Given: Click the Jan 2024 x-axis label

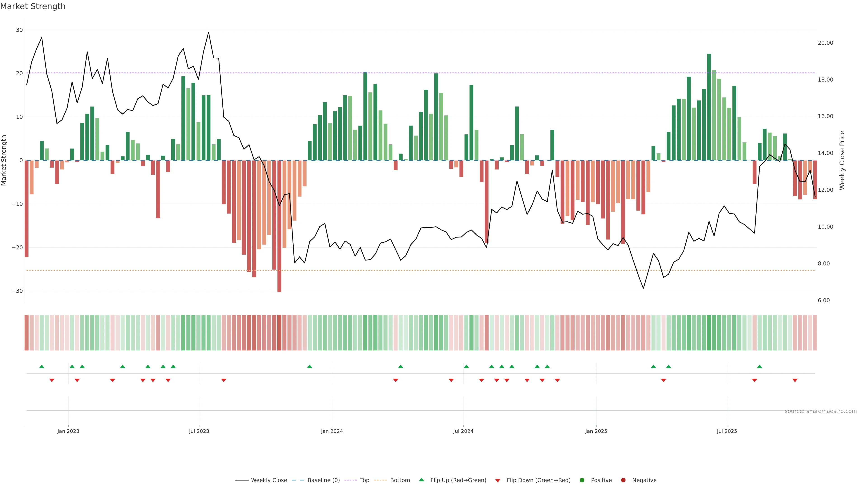Looking at the screenshot, I should pyautogui.click(x=332, y=431).
